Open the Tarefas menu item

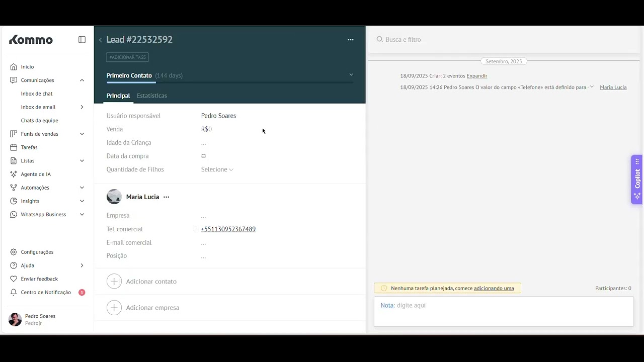click(29, 147)
